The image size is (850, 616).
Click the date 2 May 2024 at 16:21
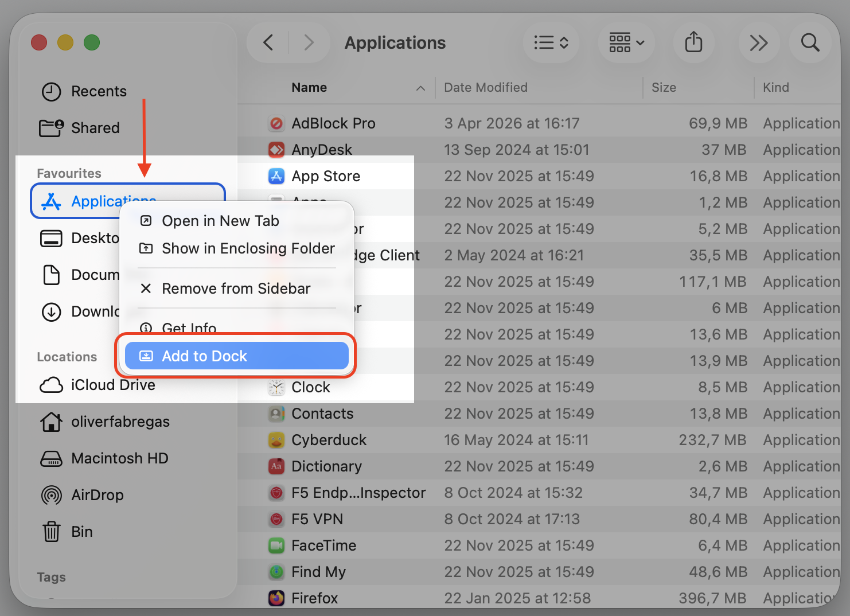[514, 255]
